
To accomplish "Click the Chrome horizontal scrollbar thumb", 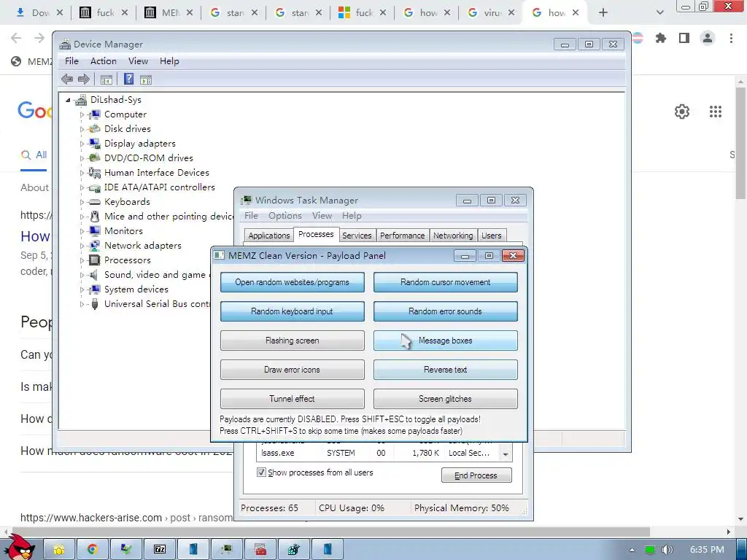I will 330,532.
